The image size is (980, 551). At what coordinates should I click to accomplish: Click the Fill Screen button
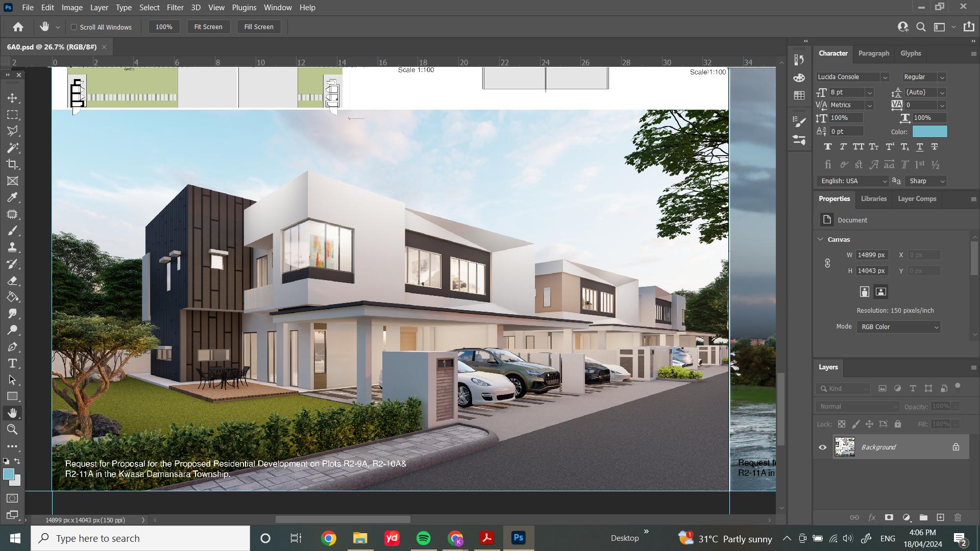point(258,27)
